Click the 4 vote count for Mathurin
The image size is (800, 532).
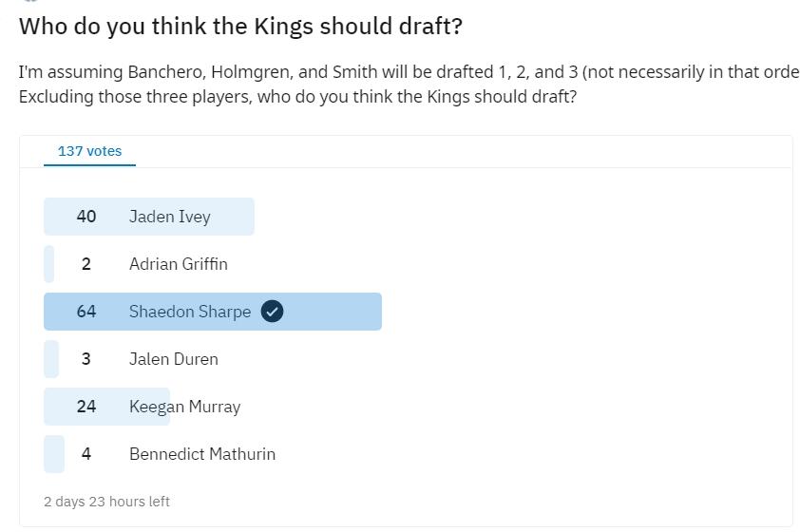click(x=86, y=454)
